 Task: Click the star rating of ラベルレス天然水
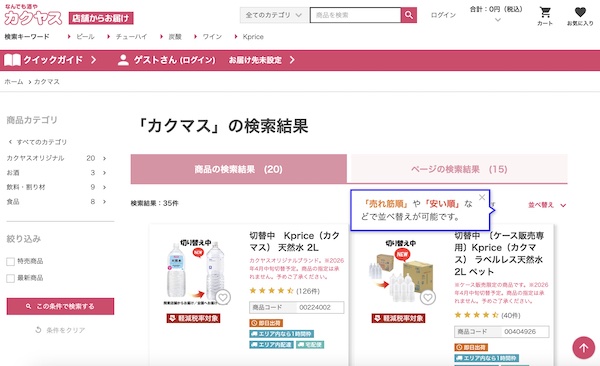(x=476, y=315)
